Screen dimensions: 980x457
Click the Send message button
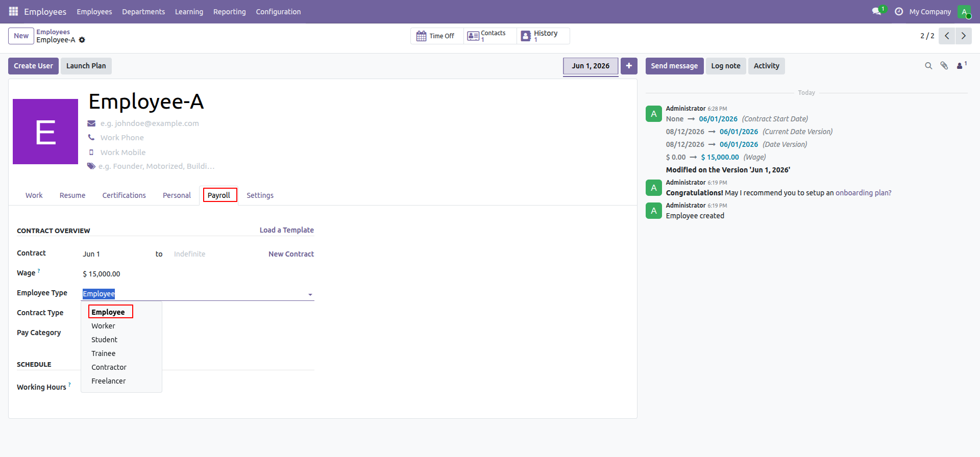[674, 66]
